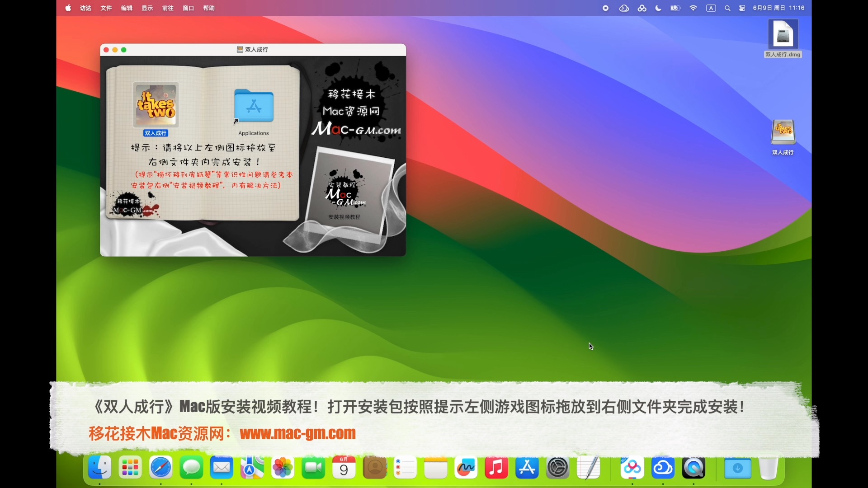Viewport: 868px width, 488px height.
Task: Open QuickTime Player in the Dock
Action: pyautogui.click(x=693, y=467)
